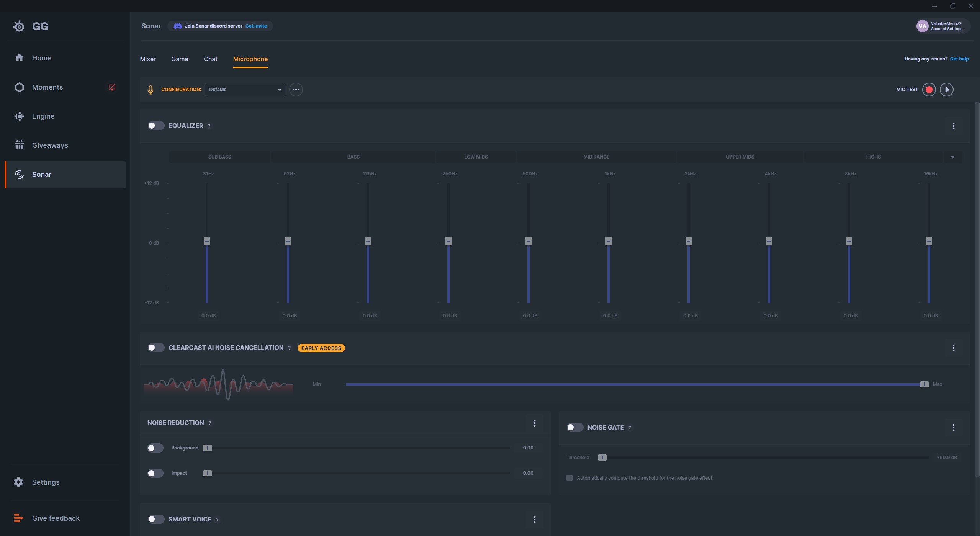Open the Home sidebar item
Image resolution: width=980 pixels, height=536 pixels.
65,58
